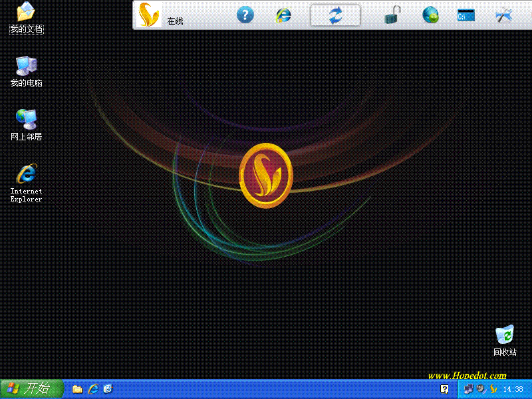
Task: Open the C:\ command prompt icon
Action: [466, 15]
